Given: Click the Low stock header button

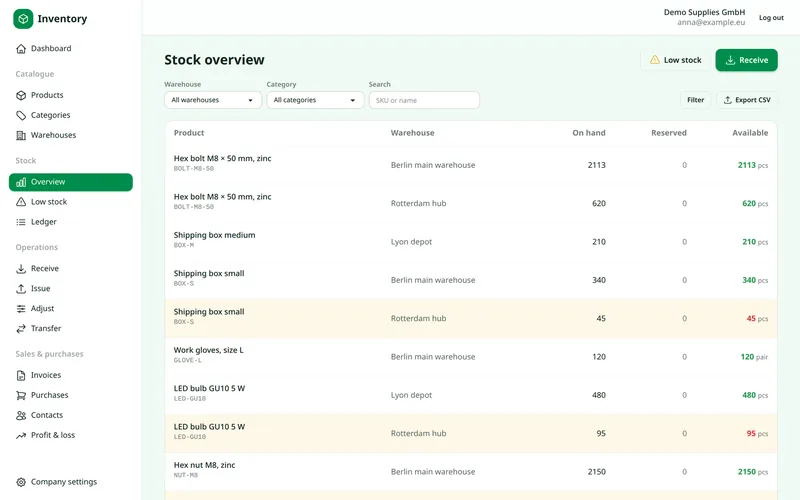Looking at the screenshot, I should pyautogui.click(x=676, y=60).
